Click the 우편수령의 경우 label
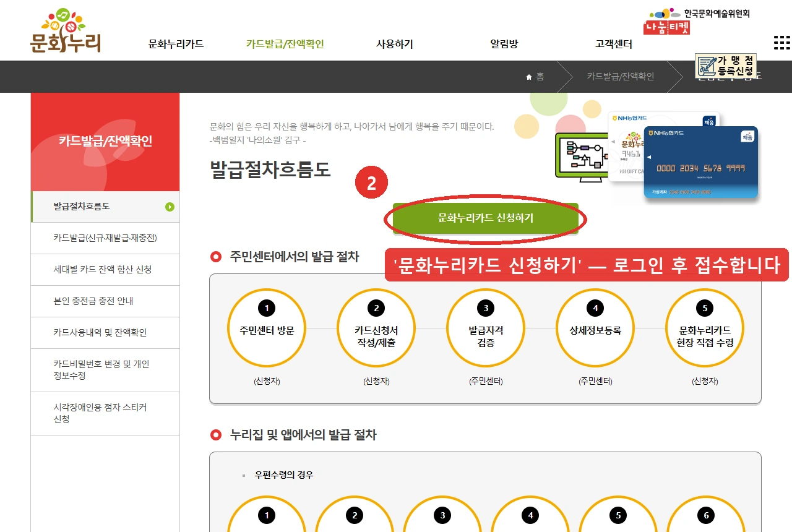The width and height of the screenshot is (792, 532). [x=284, y=475]
